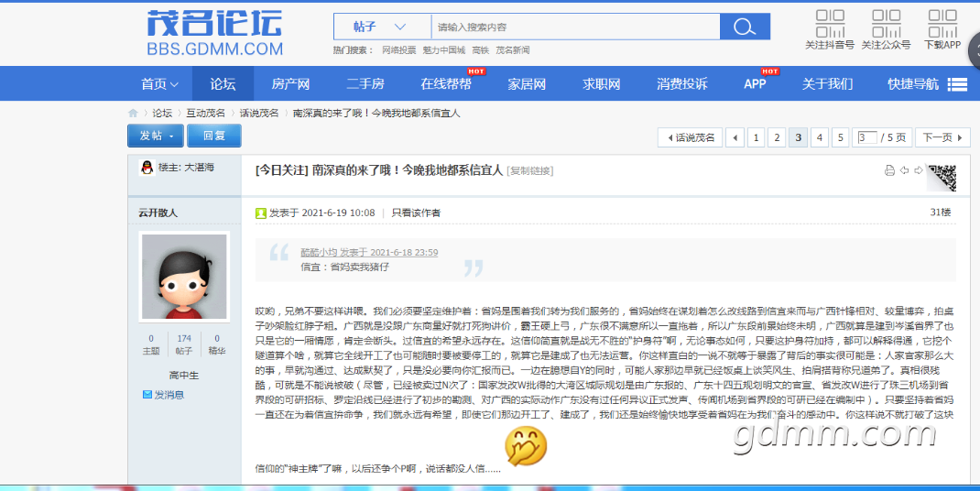Open the 在线帮帮 nav item

click(x=446, y=83)
